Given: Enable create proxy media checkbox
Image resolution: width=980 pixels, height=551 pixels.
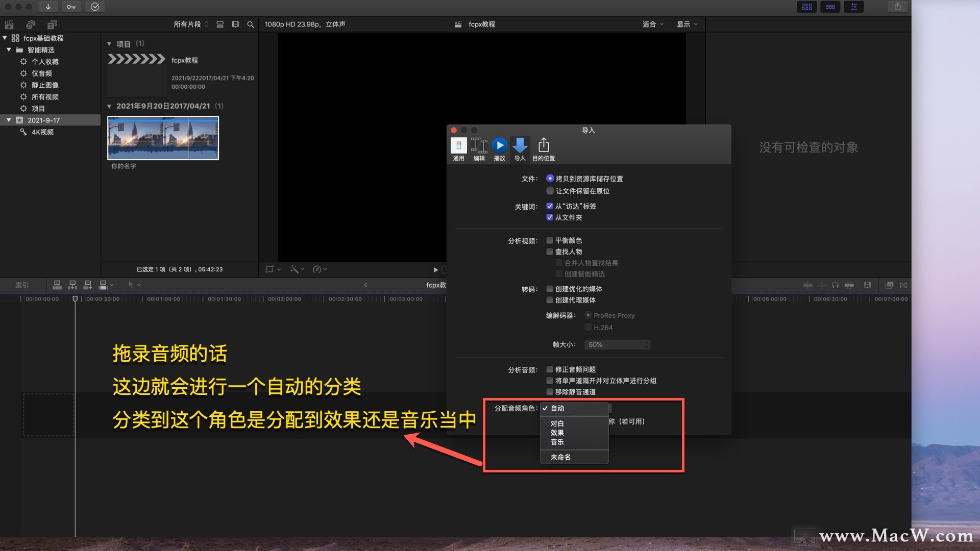Looking at the screenshot, I should point(550,300).
